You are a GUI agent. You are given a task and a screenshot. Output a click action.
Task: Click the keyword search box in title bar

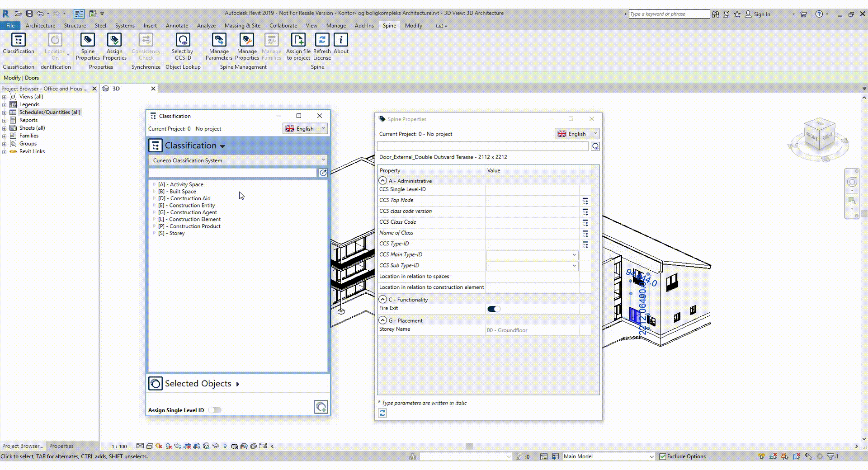pos(669,14)
